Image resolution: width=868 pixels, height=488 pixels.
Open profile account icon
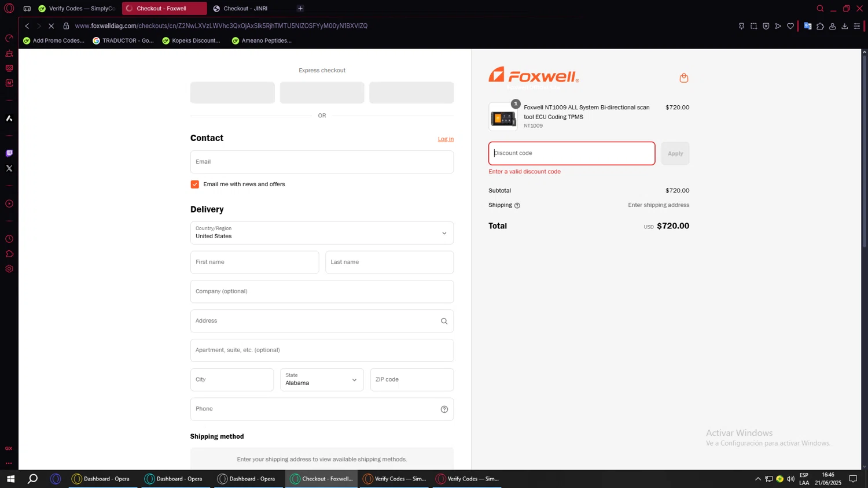[x=832, y=26]
